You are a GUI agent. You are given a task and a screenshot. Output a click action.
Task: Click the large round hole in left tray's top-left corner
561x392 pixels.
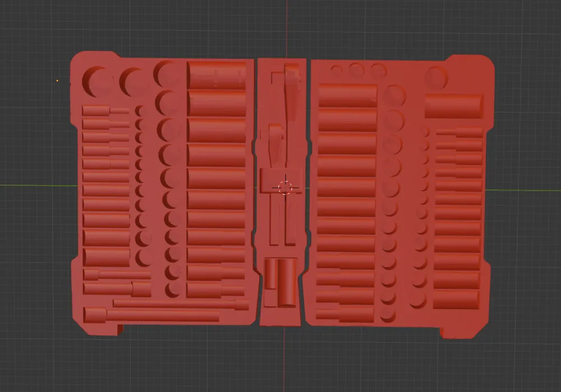pos(97,81)
